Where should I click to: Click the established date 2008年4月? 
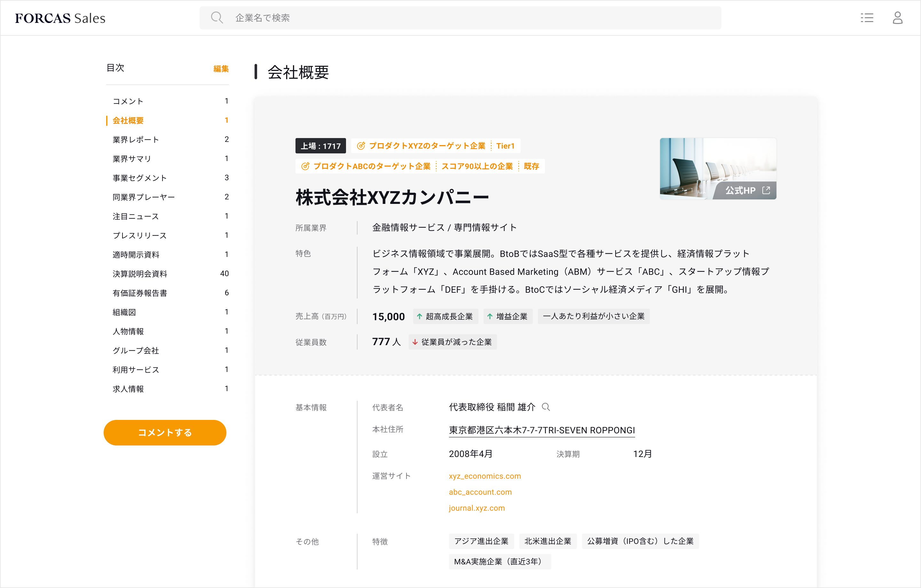(x=470, y=454)
